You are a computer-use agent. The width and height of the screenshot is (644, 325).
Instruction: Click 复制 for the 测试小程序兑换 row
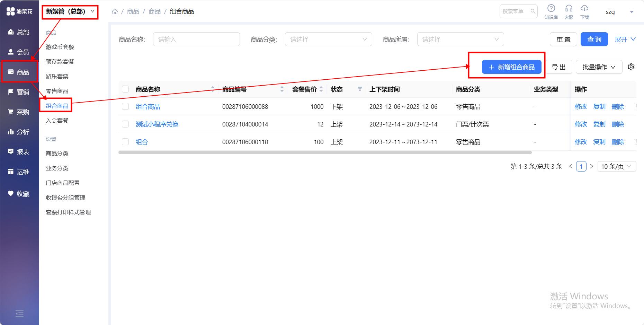pos(599,124)
